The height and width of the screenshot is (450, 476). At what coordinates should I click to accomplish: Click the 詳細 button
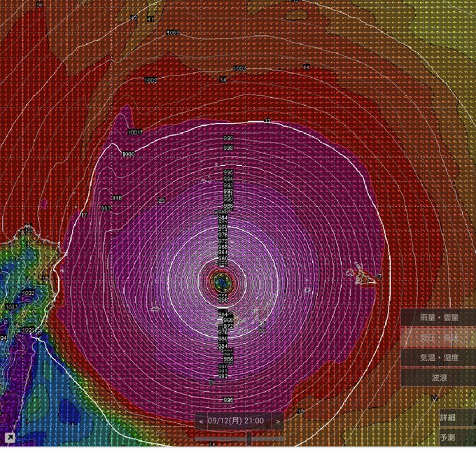(x=457, y=418)
